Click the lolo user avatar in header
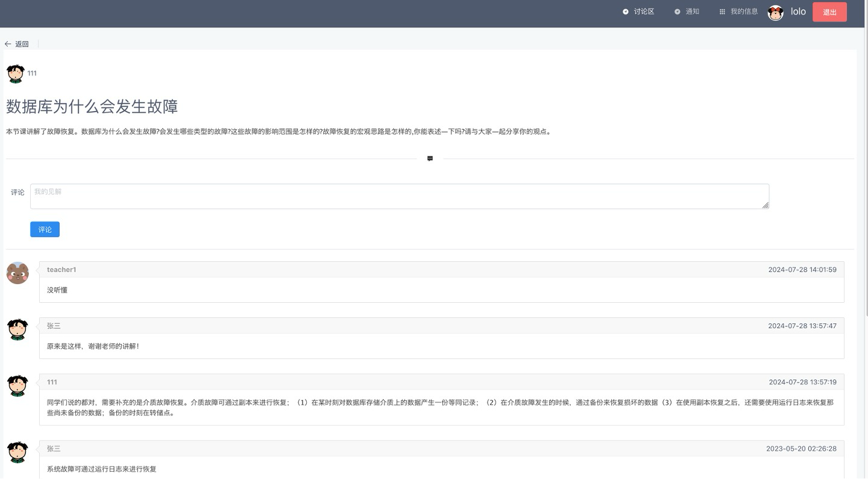The height and width of the screenshot is (479, 868). 775,12
